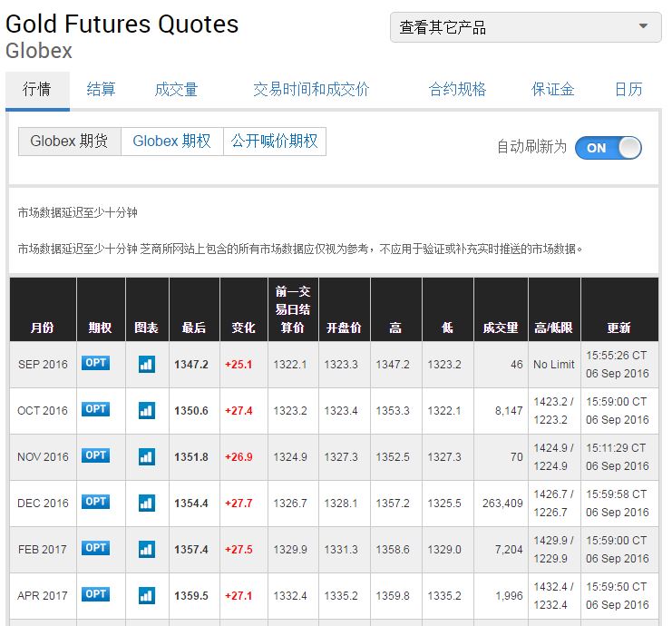Click the OPT badge for SEP 2016
672x626 pixels.
point(95,363)
